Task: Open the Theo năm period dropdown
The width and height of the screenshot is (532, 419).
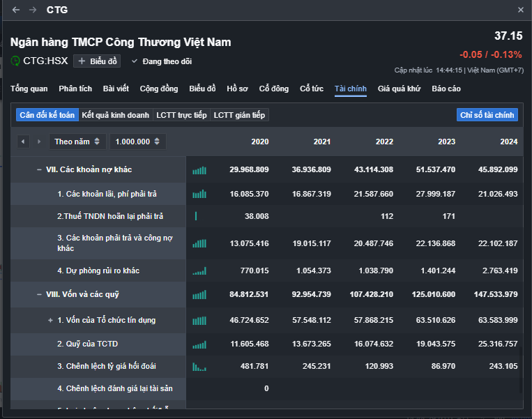Action: coord(77,142)
